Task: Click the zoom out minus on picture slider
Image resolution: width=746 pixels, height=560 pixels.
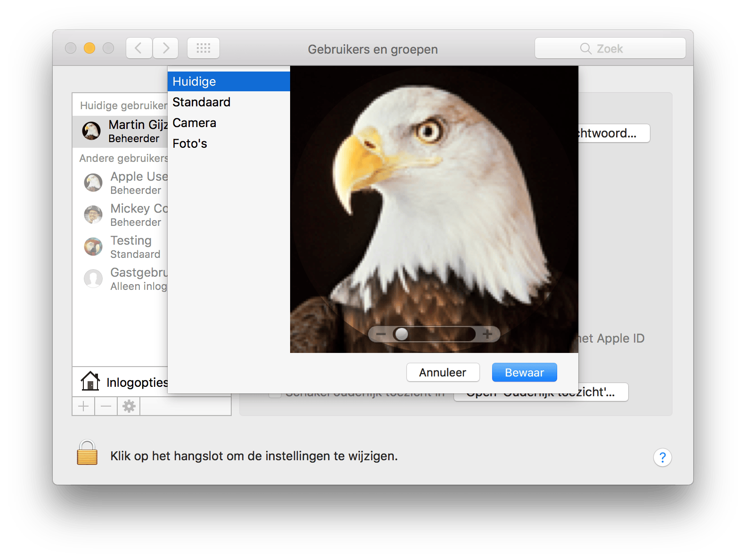Action: 381,334
